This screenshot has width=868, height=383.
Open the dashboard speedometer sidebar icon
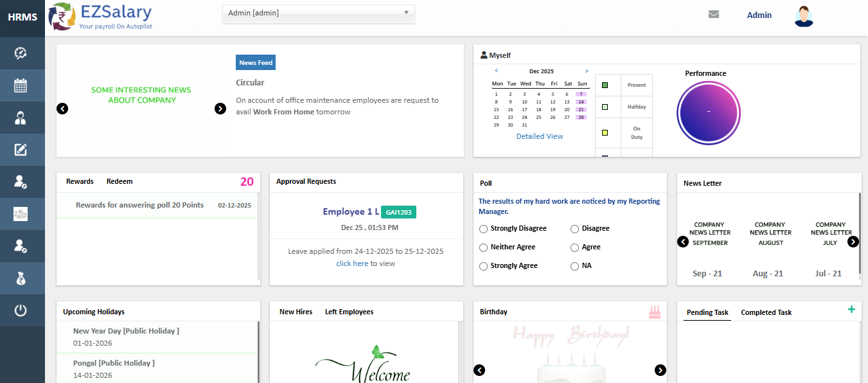21,53
